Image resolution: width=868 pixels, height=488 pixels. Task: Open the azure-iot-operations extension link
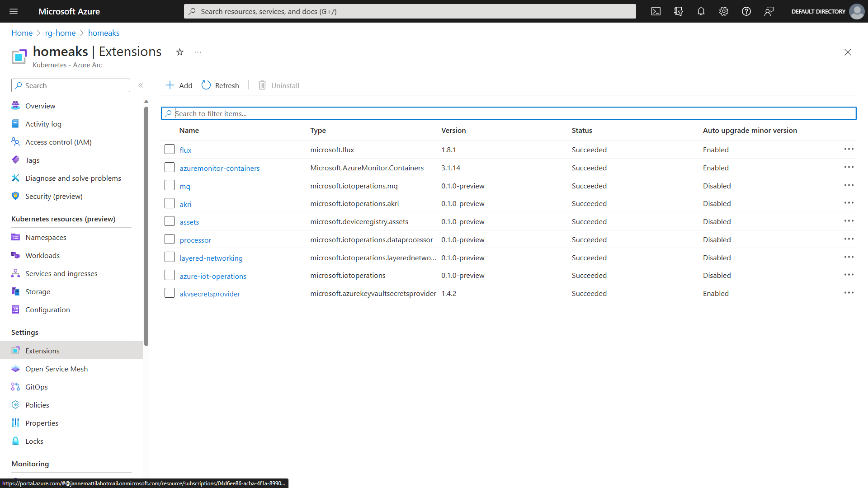(213, 276)
